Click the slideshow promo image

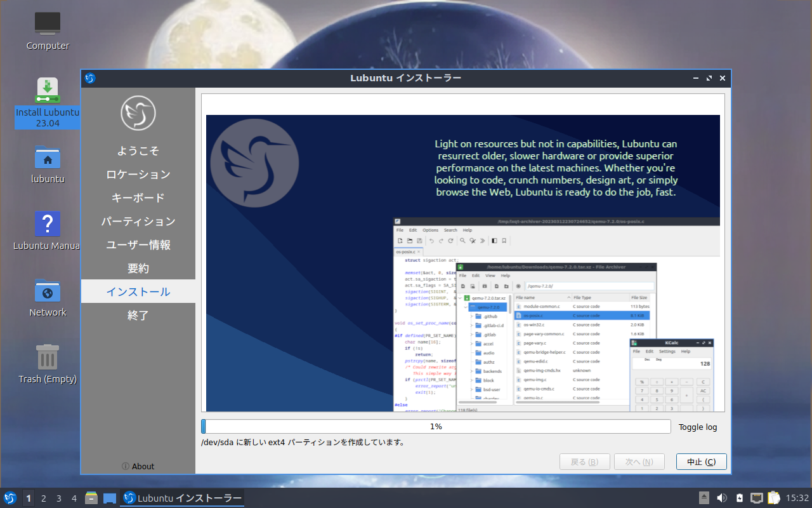coord(463,263)
